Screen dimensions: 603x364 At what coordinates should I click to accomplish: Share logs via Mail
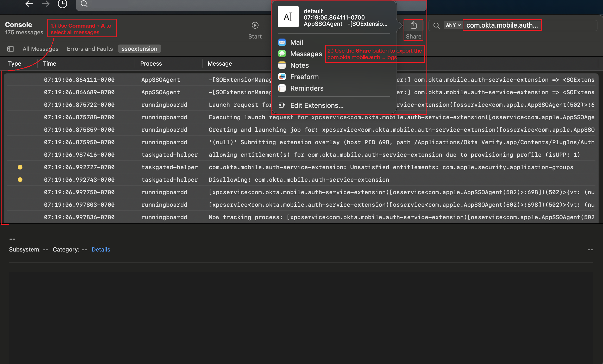click(296, 42)
